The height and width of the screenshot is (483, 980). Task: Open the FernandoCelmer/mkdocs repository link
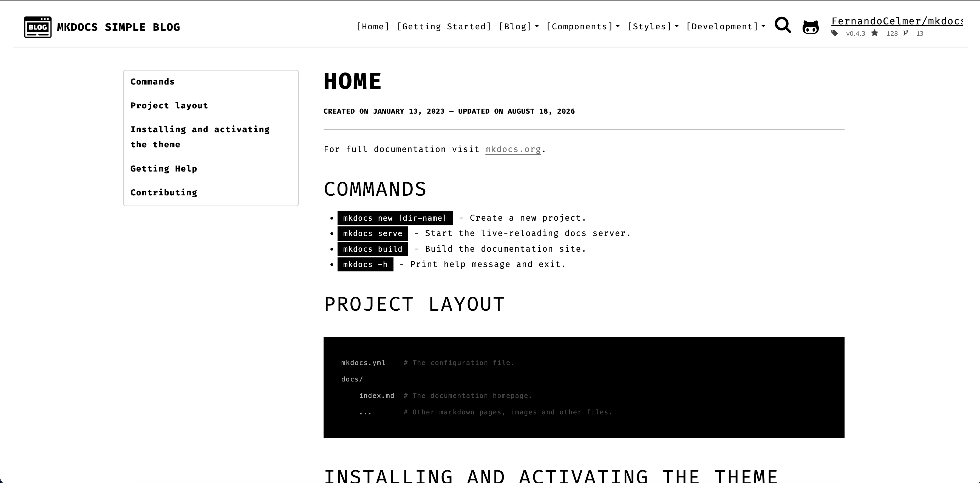(x=897, y=21)
